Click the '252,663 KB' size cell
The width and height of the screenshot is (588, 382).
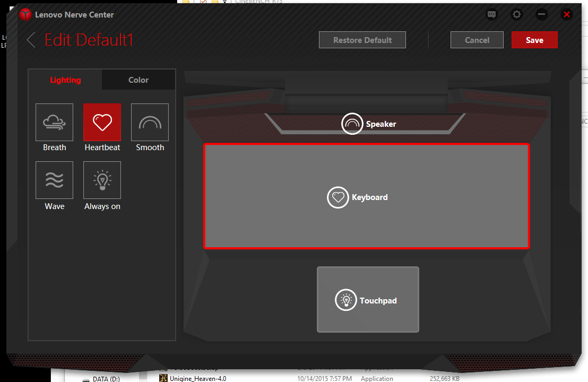pyautogui.click(x=444, y=379)
